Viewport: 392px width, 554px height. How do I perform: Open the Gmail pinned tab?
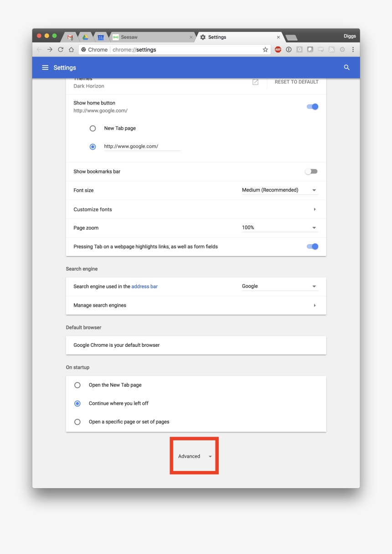pyautogui.click(x=70, y=37)
